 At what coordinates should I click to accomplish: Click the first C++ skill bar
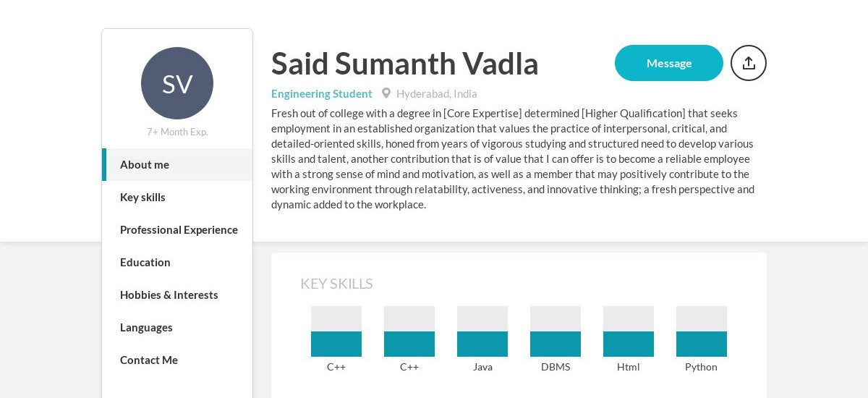(x=336, y=331)
